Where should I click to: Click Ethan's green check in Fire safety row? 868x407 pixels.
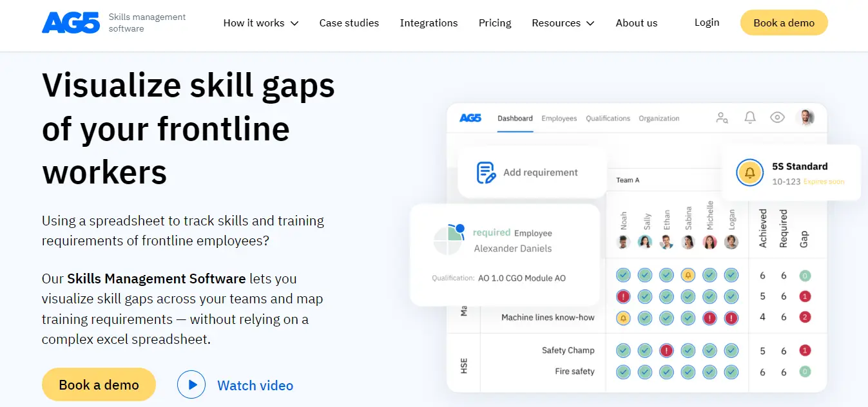pos(666,372)
